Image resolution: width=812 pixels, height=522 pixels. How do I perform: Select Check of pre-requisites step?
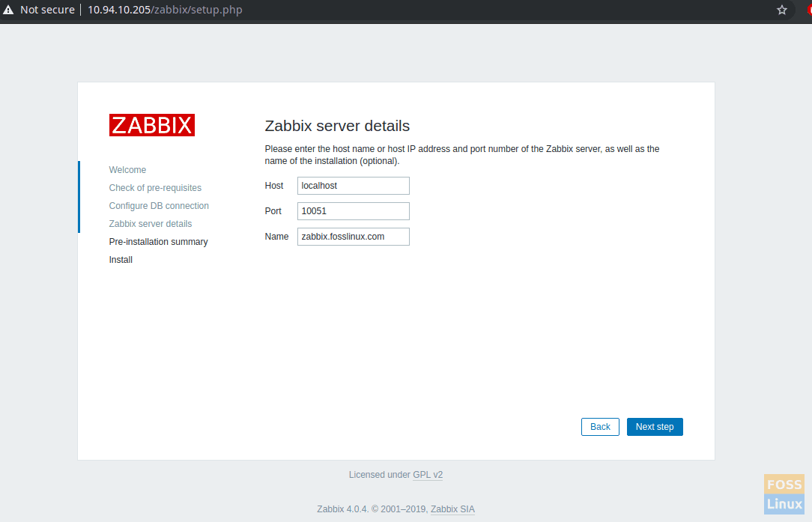click(x=155, y=188)
